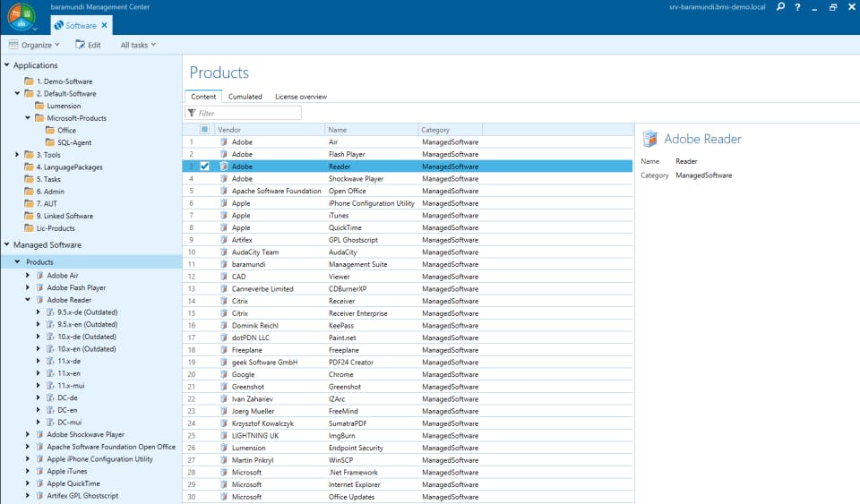Screen dimensions: 860x504
Task: Click the search magnifier icon in title bar
Action: point(780,7)
